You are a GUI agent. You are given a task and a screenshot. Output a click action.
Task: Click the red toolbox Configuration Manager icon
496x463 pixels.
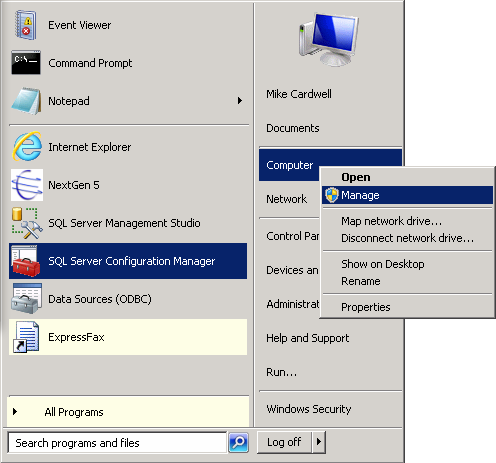(x=26, y=261)
